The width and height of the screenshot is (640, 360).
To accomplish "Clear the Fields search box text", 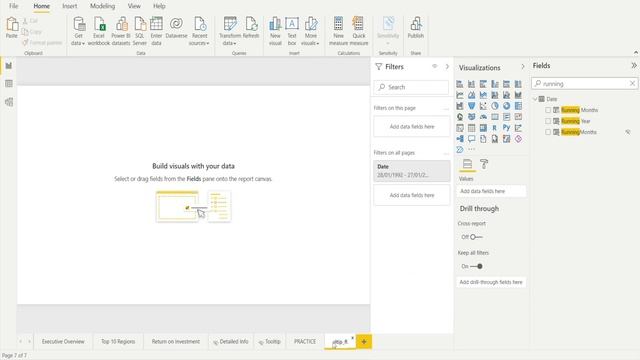I will (632, 83).
